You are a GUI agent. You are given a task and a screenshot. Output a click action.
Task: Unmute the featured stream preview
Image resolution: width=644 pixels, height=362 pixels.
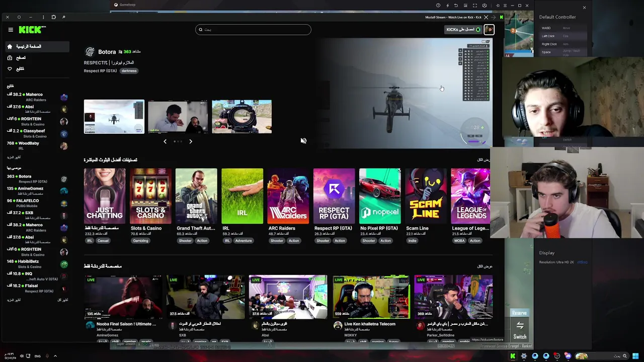(303, 141)
